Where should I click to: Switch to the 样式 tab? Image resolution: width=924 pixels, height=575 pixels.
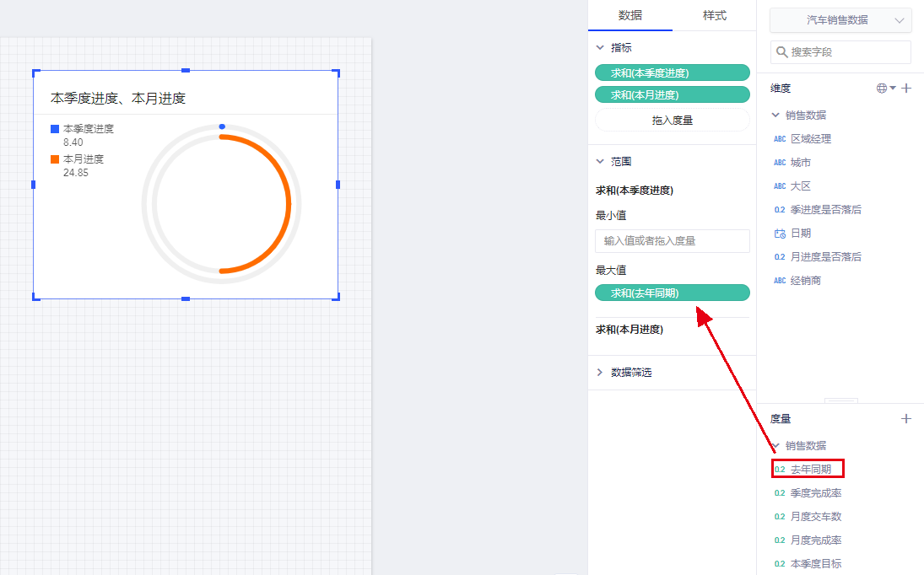714,15
